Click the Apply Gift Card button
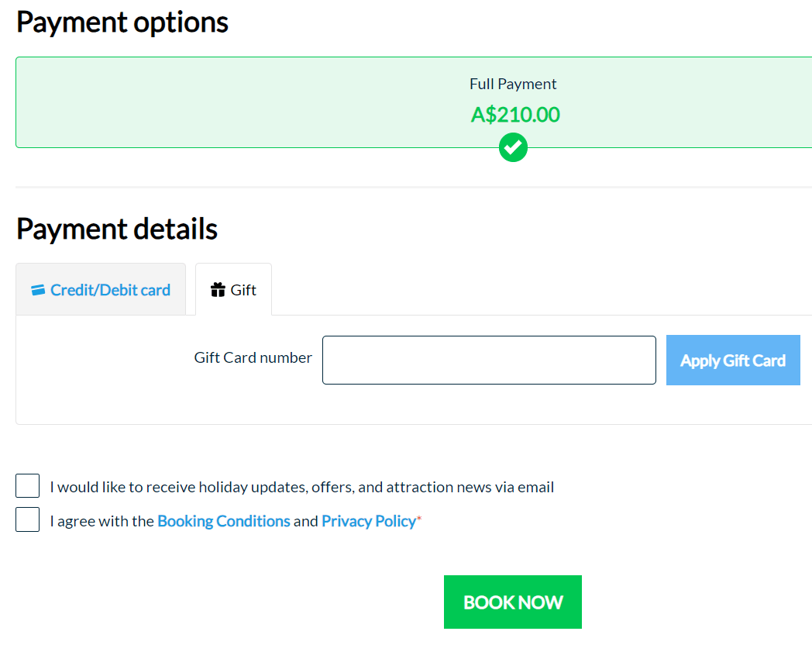 (733, 360)
